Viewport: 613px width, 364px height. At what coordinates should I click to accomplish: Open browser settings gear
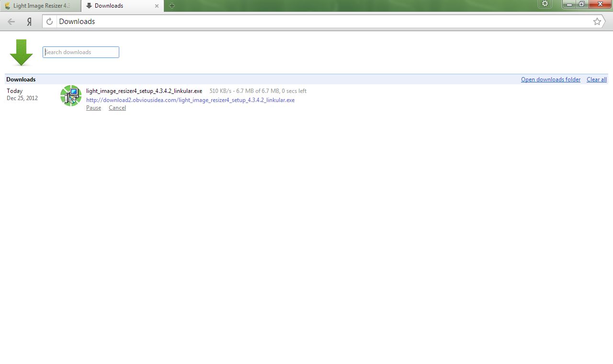pyautogui.click(x=545, y=4)
